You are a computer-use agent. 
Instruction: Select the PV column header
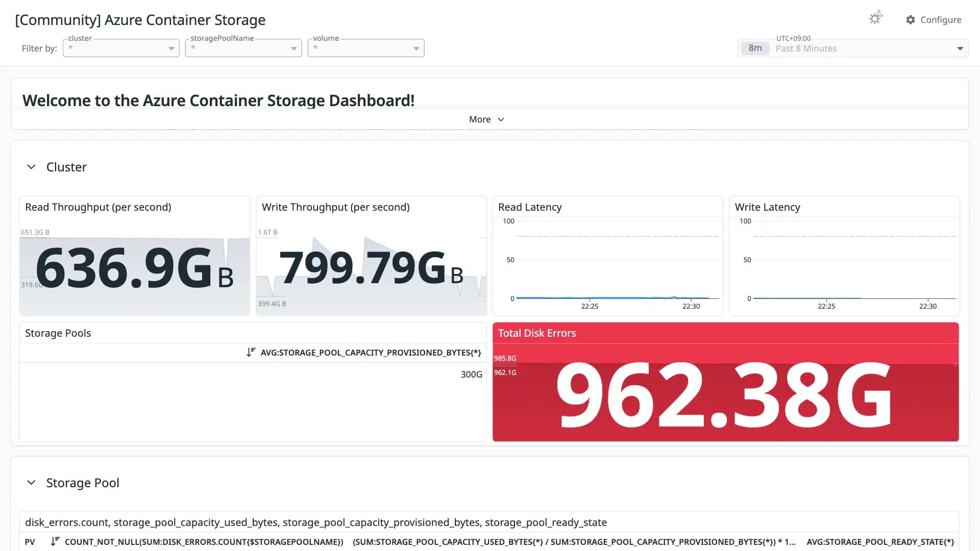click(30, 542)
